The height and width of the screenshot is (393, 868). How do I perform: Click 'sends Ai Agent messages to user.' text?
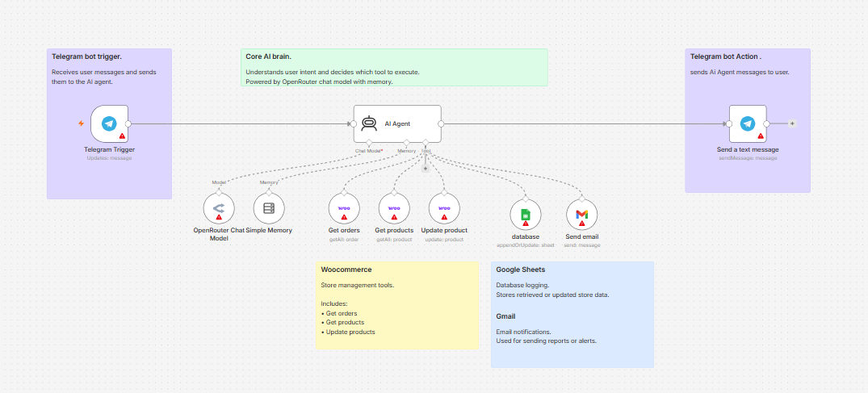pos(740,72)
